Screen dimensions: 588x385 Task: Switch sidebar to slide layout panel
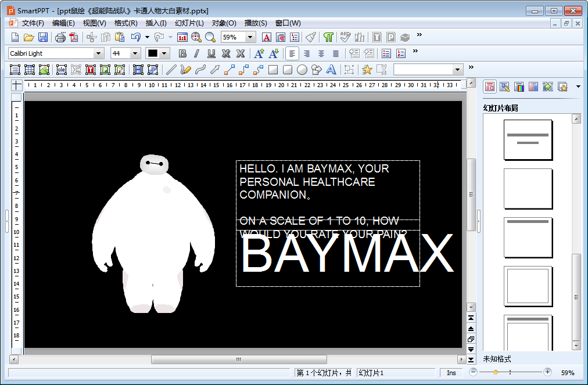[x=490, y=87]
